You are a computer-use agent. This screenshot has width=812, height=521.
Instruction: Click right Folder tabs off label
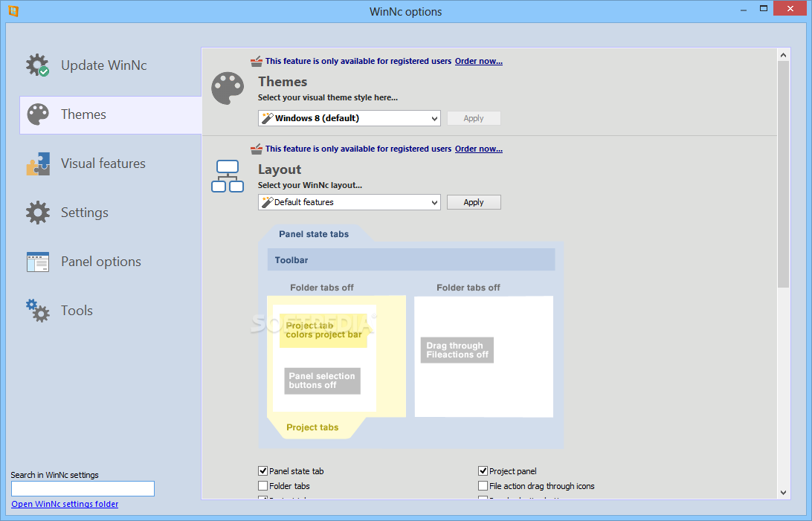(468, 288)
